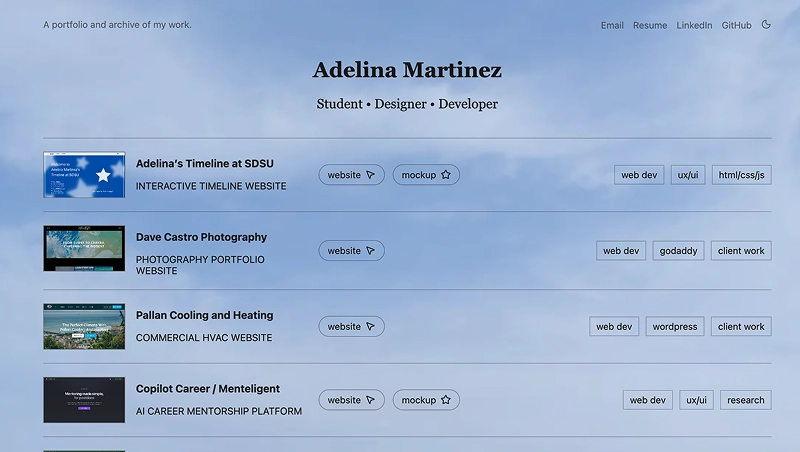Open the Email link in the header
Screen dimensions: 800x452
pyautogui.click(x=612, y=25)
